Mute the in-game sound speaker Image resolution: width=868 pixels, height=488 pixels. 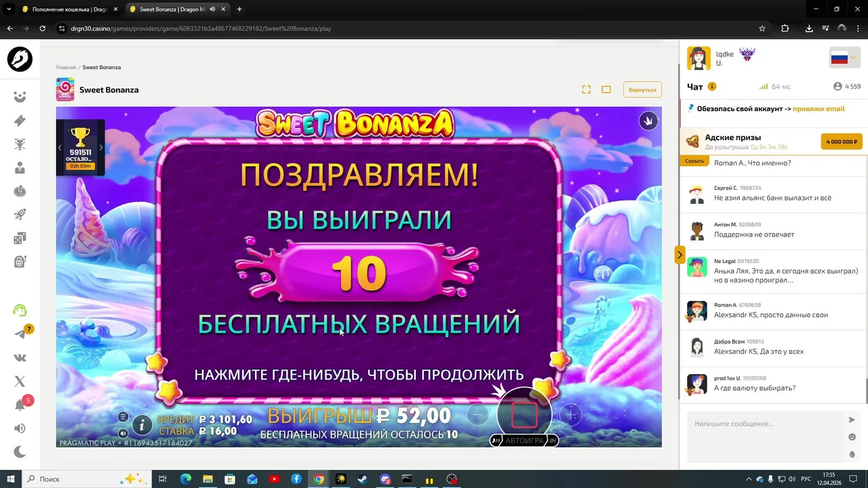tap(123, 433)
